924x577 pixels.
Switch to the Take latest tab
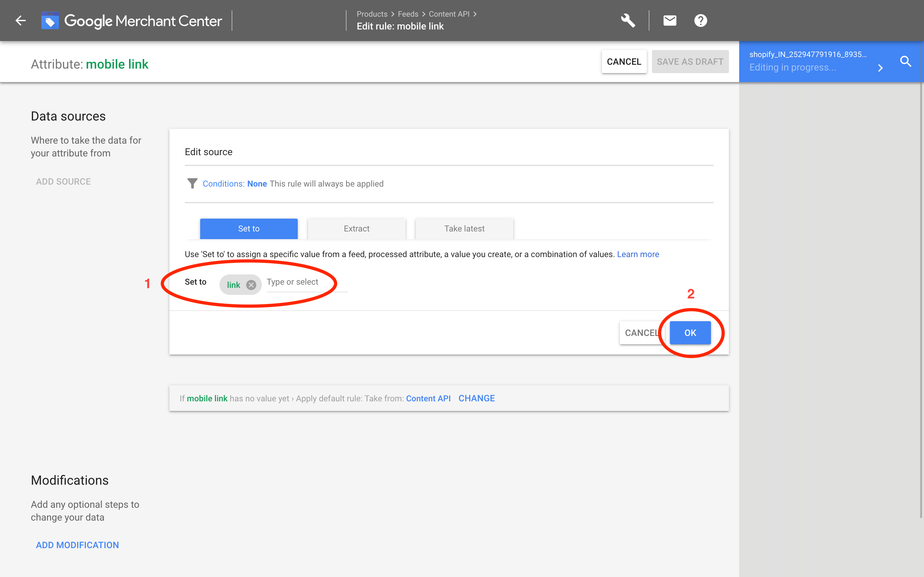coord(464,229)
